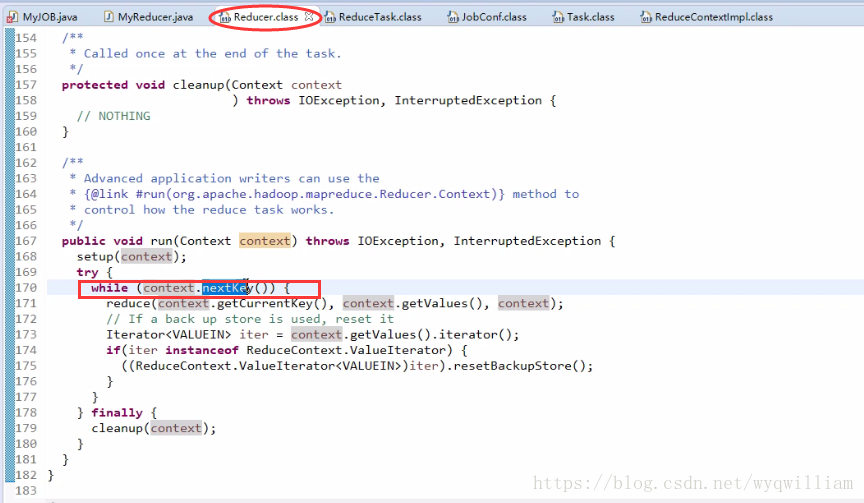Click the highlighted nextKey method call
864x503 pixels.
227,288
